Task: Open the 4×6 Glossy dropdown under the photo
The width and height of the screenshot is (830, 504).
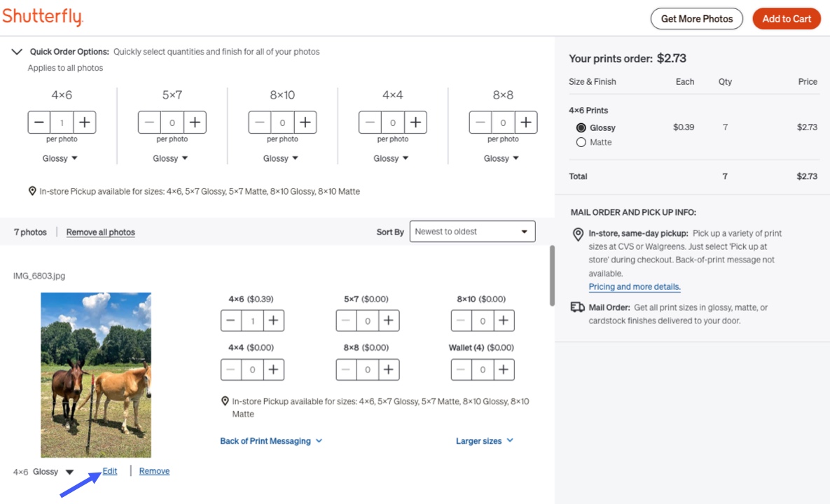Action: click(x=43, y=472)
